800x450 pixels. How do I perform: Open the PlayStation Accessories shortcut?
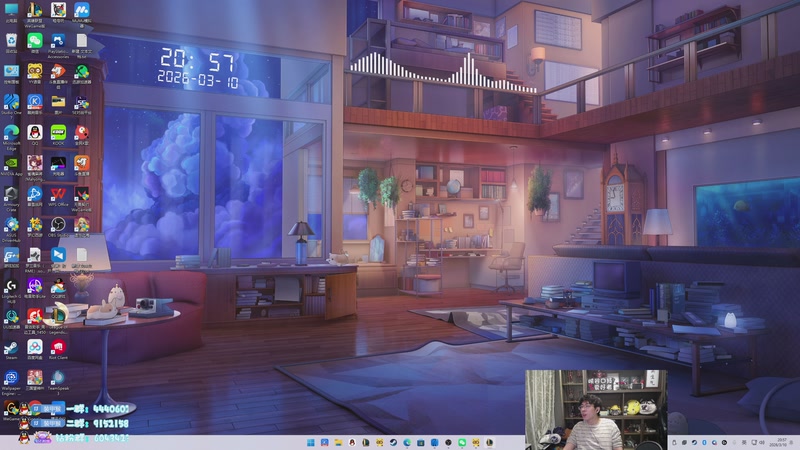[x=58, y=45]
